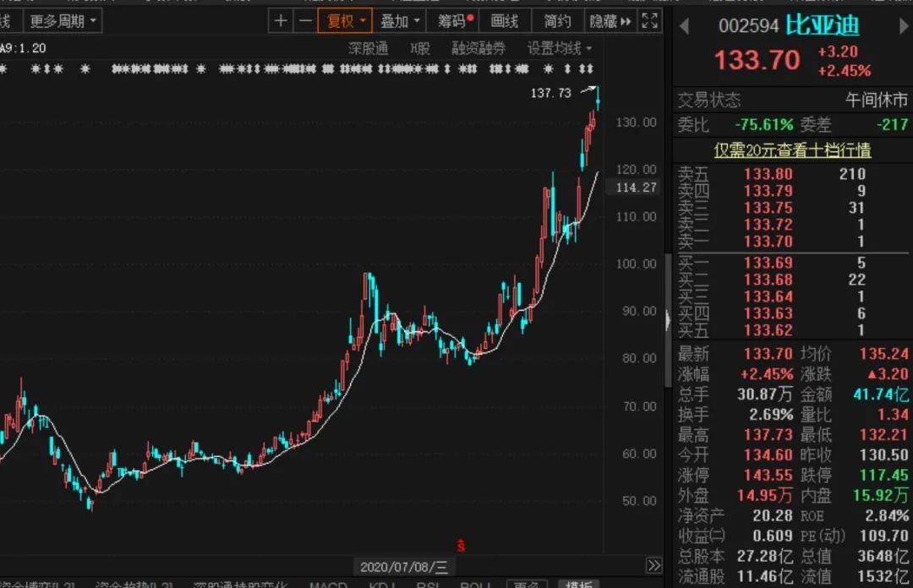Click the 137.73 high label on the chart
This screenshot has height=588, width=913.
551,93
